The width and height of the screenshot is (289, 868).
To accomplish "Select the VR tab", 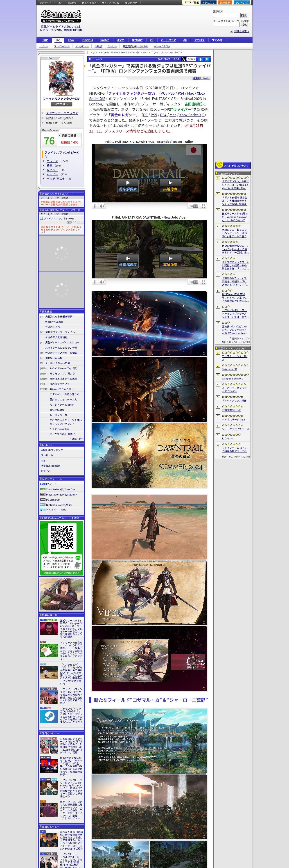I will point(152,40).
